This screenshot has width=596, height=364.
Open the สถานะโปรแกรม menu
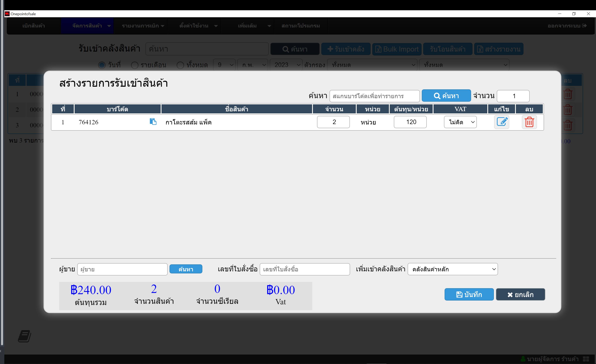pos(301,26)
